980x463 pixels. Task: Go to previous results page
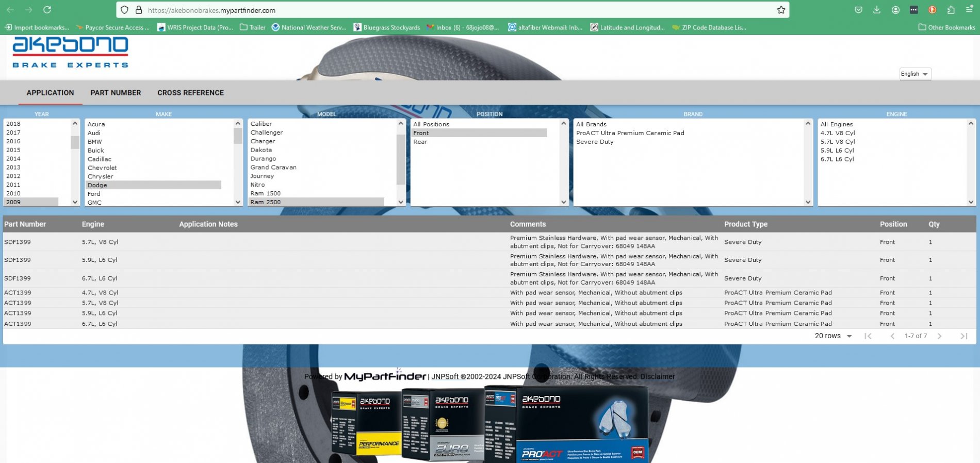point(892,336)
